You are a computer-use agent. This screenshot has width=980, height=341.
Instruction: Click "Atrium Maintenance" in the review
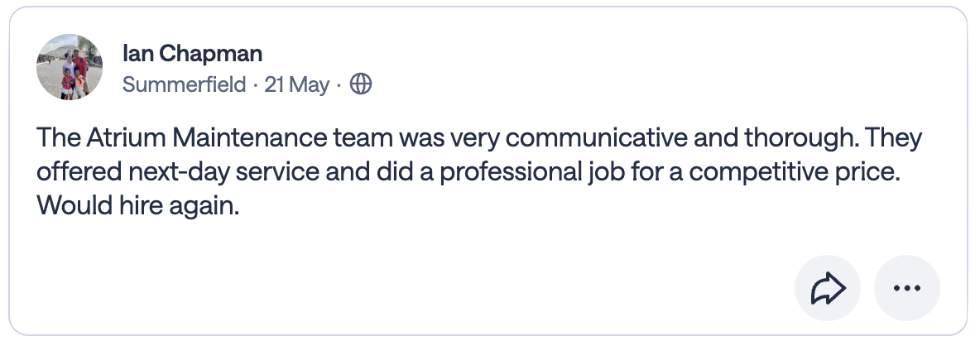[x=207, y=137]
